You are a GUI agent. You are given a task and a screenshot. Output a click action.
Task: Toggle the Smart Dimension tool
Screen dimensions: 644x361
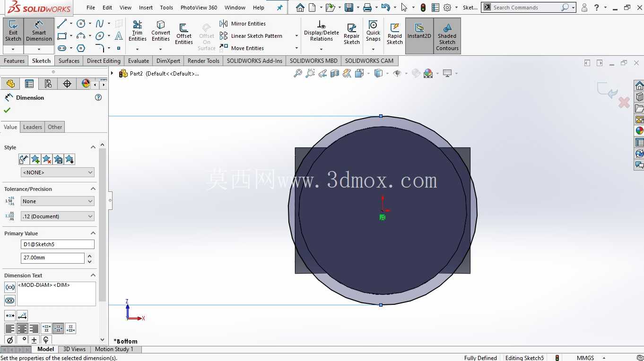(x=39, y=31)
